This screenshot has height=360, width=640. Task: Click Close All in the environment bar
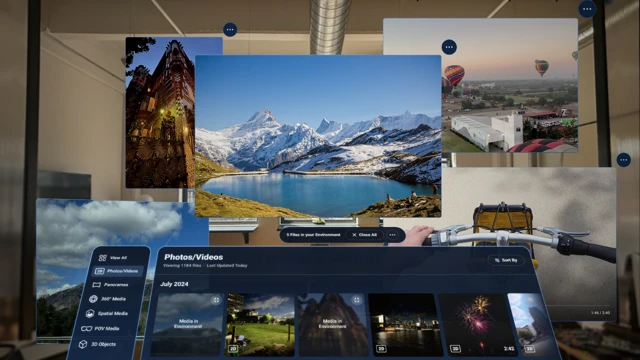(x=364, y=235)
